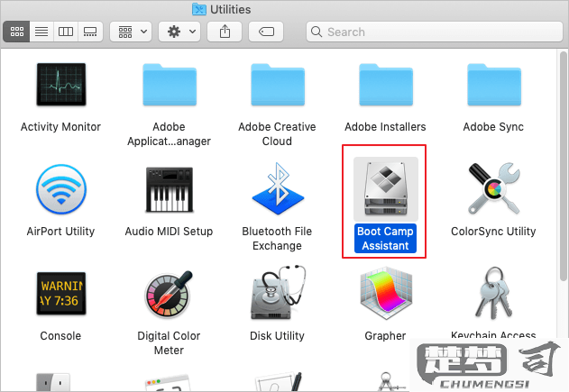The image size is (569, 392).
Task: Click the "Adobe Installers" label
Action: pos(385,127)
